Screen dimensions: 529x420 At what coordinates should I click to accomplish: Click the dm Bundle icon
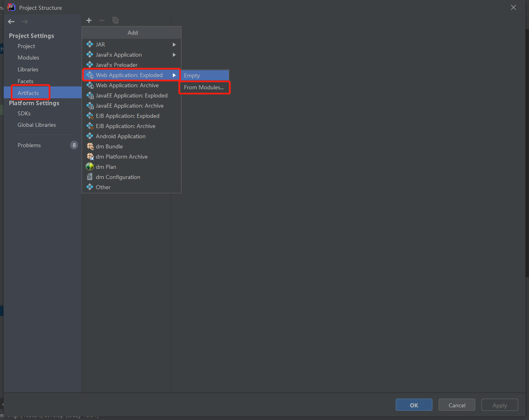click(x=90, y=146)
